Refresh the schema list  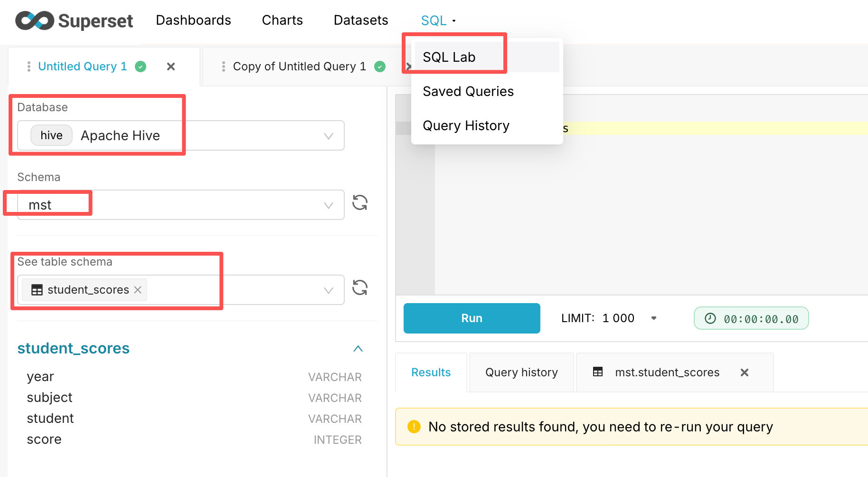pyautogui.click(x=360, y=203)
